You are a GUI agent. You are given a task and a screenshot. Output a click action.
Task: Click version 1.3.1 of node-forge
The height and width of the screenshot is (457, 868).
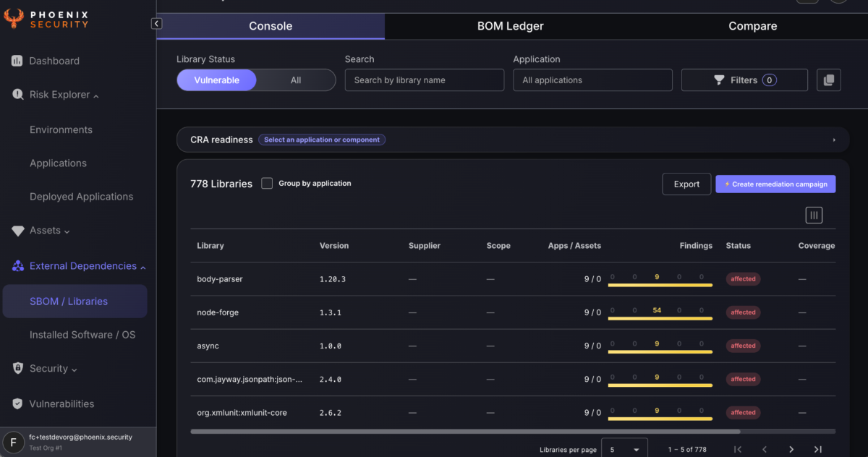(331, 312)
